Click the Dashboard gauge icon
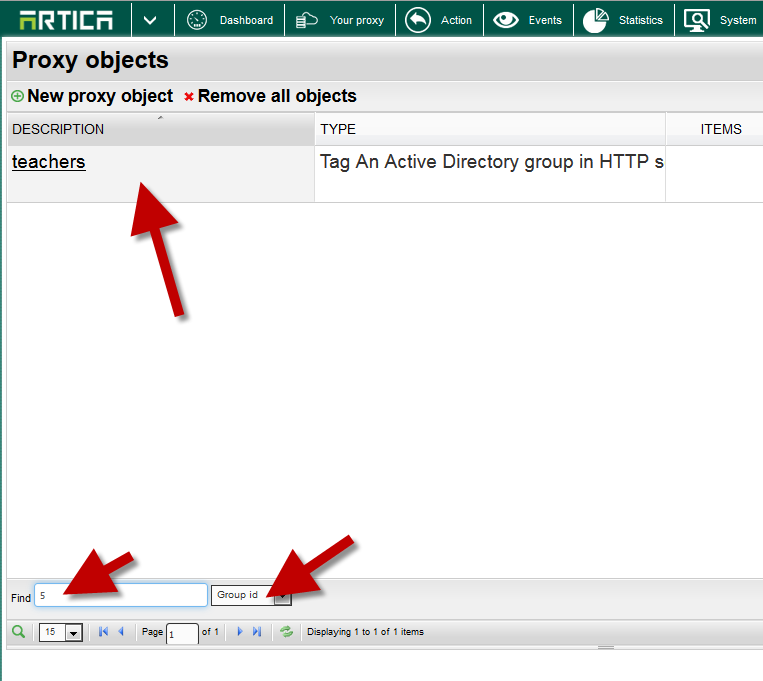763x681 pixels. click(x=197, y=20)
